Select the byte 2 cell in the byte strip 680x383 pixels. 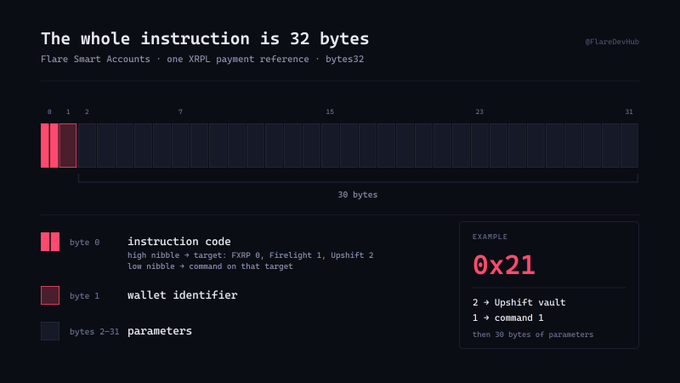point(87,145)
